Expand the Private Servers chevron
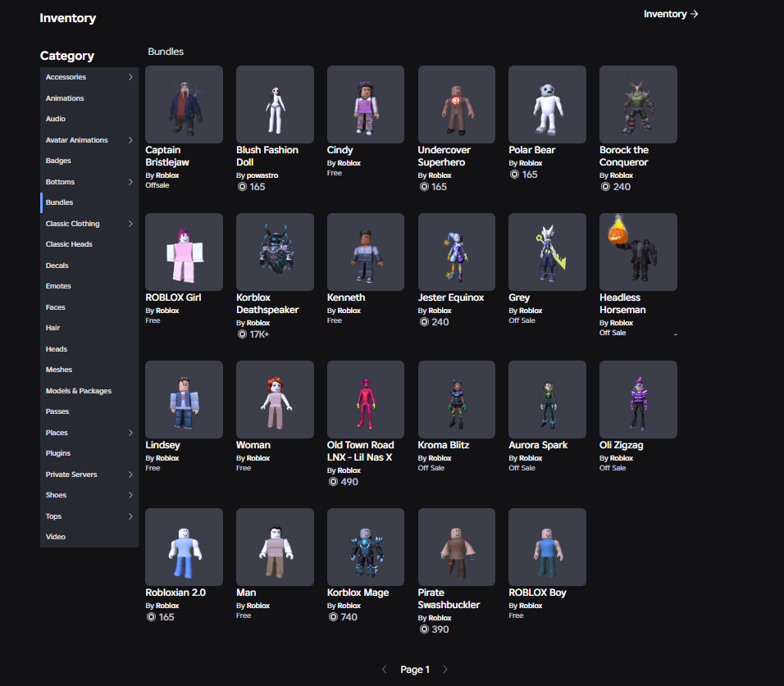 [130, 475]
